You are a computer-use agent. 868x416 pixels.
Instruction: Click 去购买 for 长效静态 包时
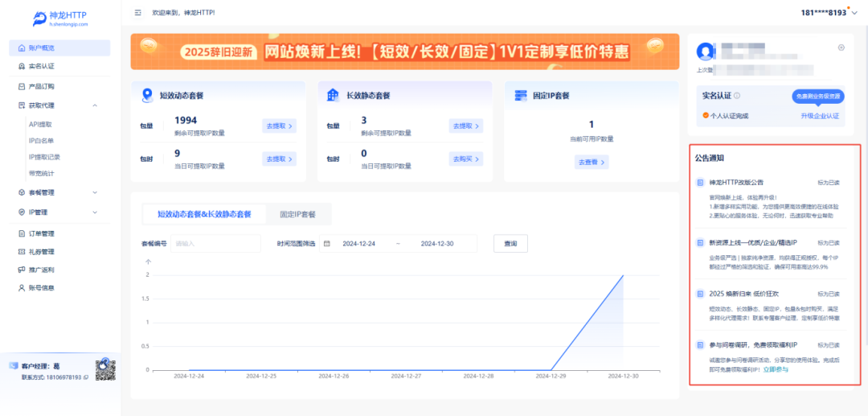pos(465,159)
